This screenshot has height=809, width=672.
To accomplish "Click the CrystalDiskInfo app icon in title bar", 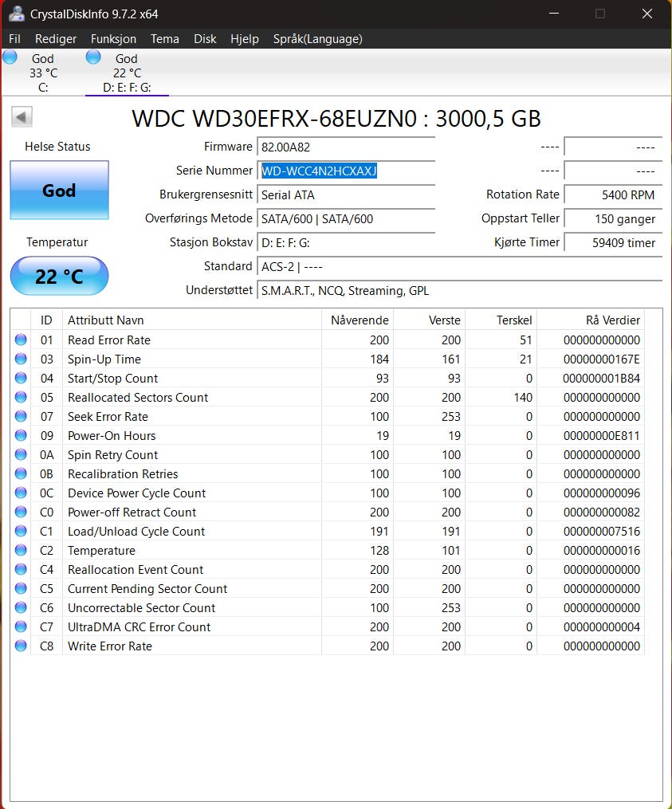I will [17, 14].
